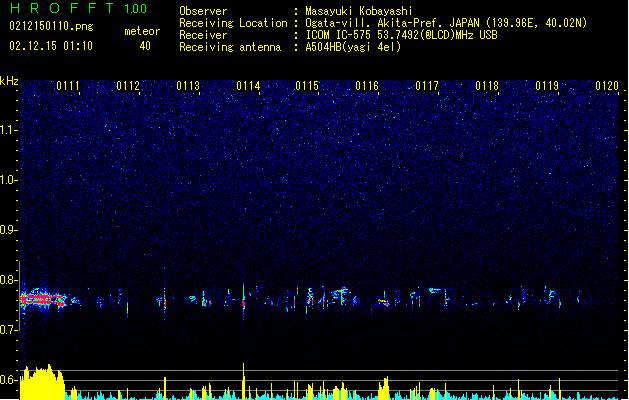The image size is (629, 400).
Task: Click the 0114 time marker
Action: coord(248,86)
